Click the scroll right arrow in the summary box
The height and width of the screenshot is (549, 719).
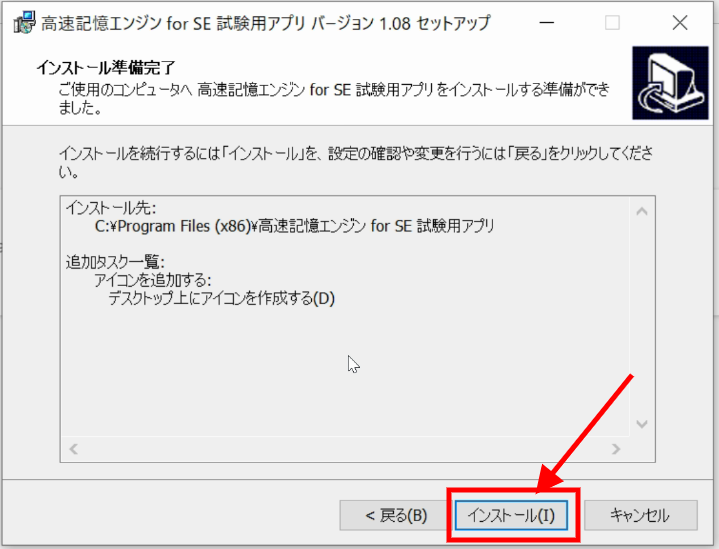pyautogui.click(x=616, y=449)
